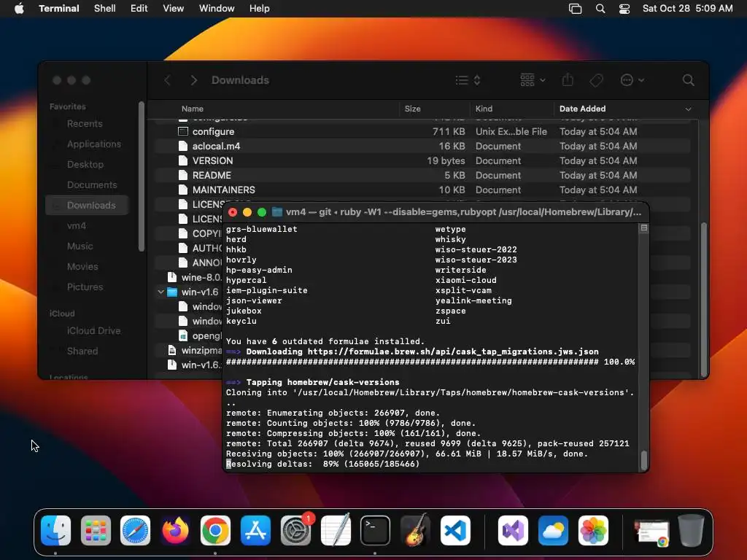The height and width of the screenshot is (560, 747).
Task: Click the Tags icon in Finder toolbar
Action: 596,80
